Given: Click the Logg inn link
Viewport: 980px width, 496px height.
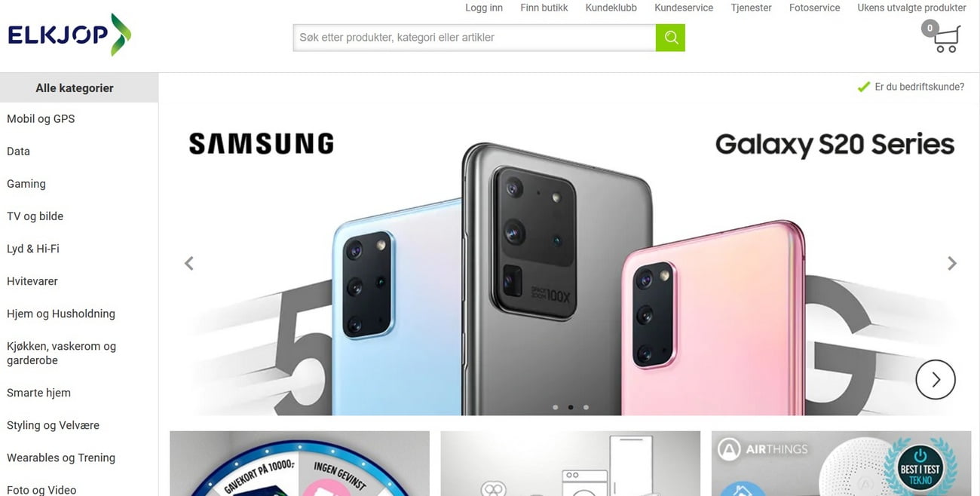Looking at the screenshot, I should pyautogui.click(x=484, y=8).
